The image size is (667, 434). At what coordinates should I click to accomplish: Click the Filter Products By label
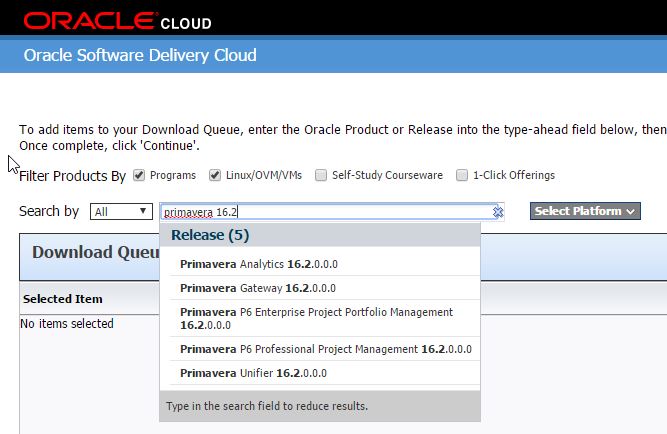tap(72, 176)
